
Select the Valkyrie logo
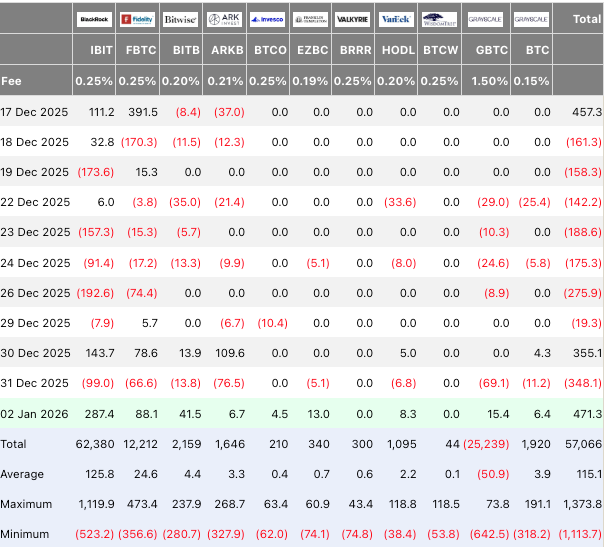click(353, 19)
